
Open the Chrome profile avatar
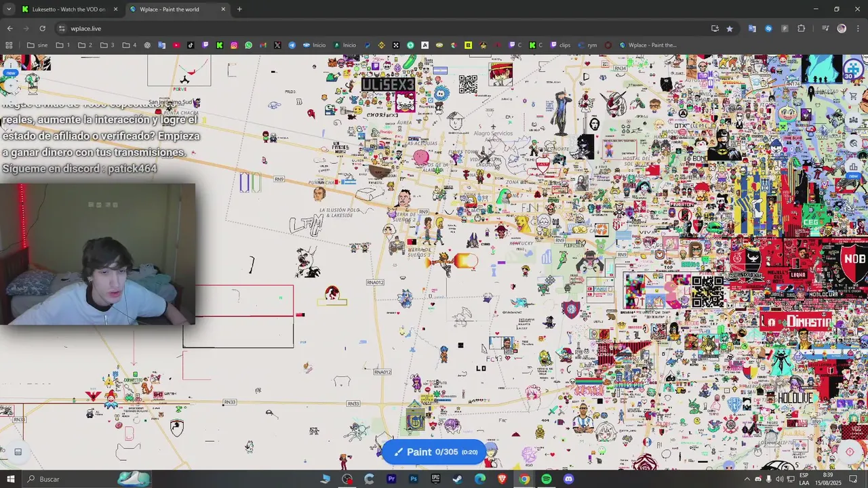(842, 28)
